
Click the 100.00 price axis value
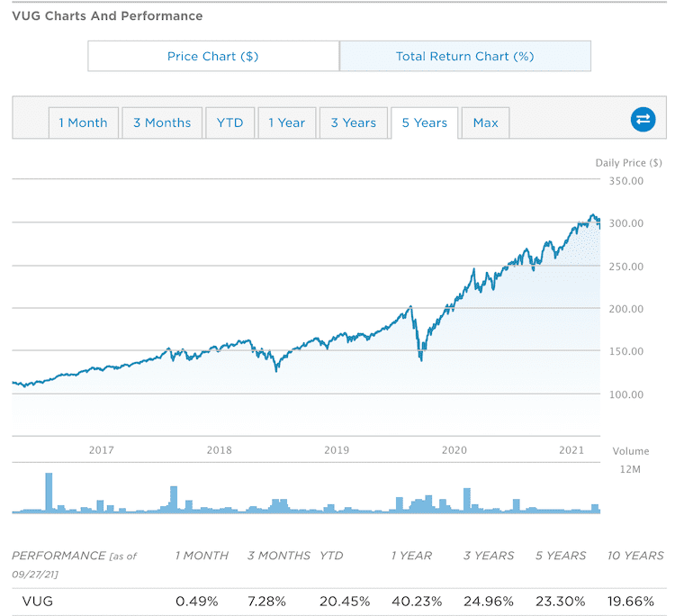(x=625, y=394)
